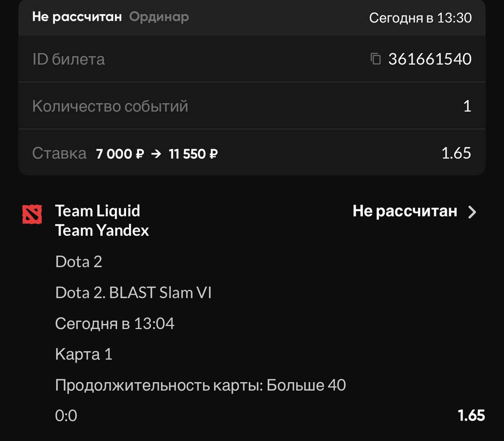Click the 'Dota 2. BLAST Slam VI' tournament
Image resolution: width=504 pixels, height=441 pixels.
tap(133, 292)
